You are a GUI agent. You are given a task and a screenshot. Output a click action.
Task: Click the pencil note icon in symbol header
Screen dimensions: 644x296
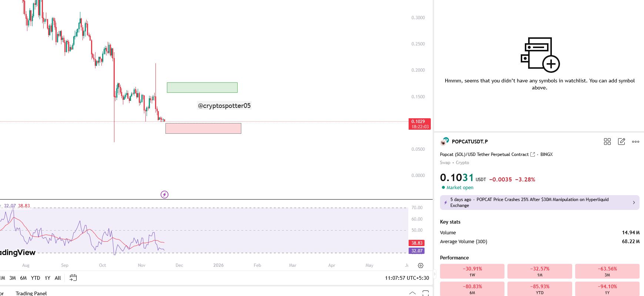coord(621,142)
